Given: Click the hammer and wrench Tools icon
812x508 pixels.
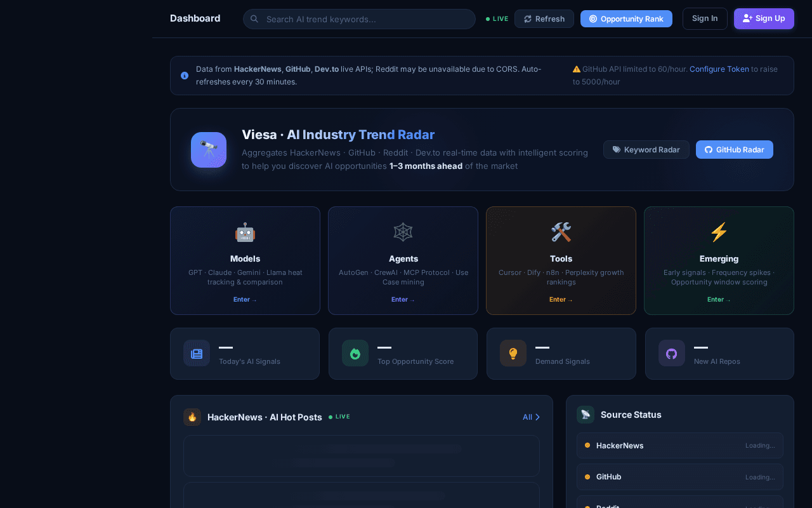Looking at the screenshot, I should click(x=561, y=232).
